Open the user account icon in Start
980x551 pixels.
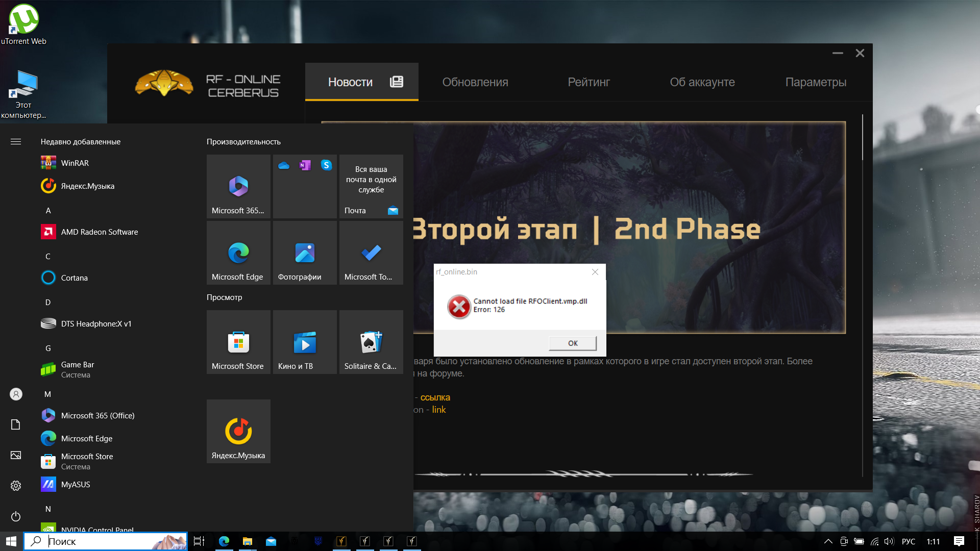(16, 394)
